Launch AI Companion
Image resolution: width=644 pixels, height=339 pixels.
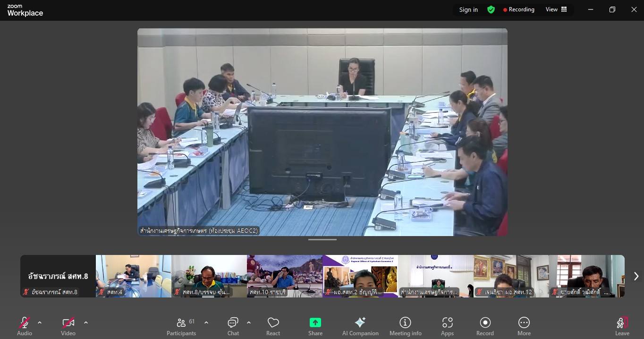[360, 326]
